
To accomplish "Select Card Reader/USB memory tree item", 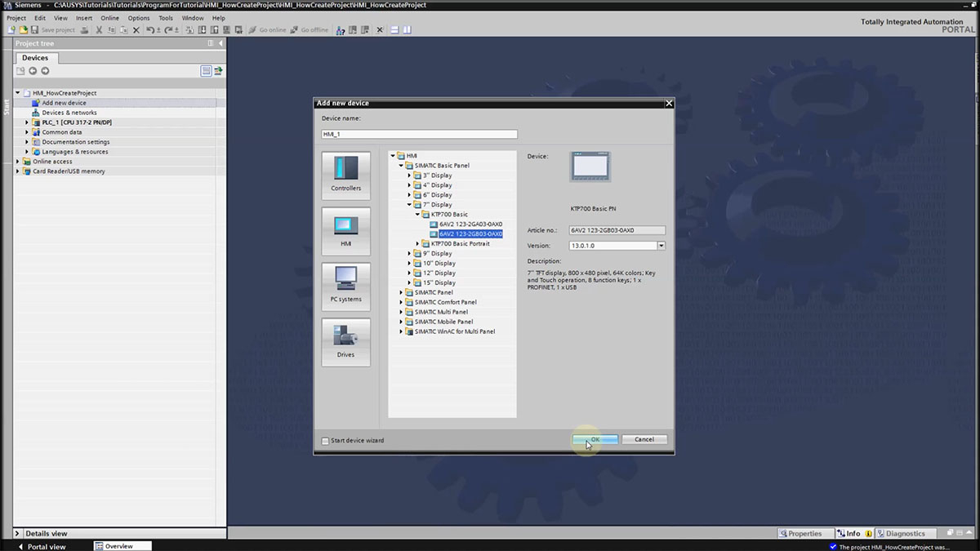I will click(68, 171).
